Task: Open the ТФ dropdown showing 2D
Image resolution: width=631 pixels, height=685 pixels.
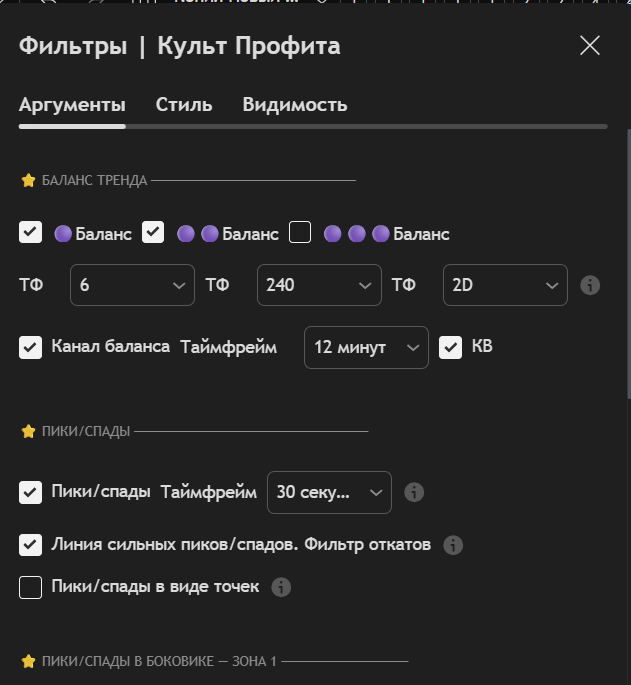Action: (x=505, y=285)
